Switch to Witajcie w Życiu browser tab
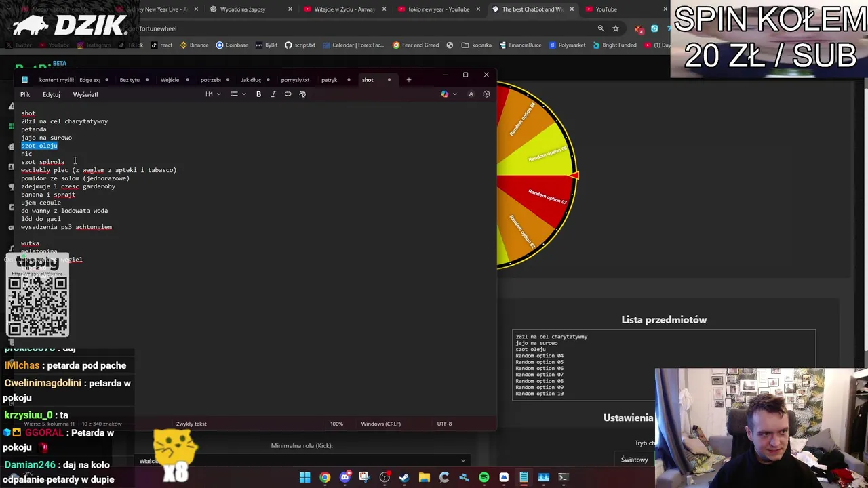This screenshot has height=488, width=868. [x=344, y=9]
